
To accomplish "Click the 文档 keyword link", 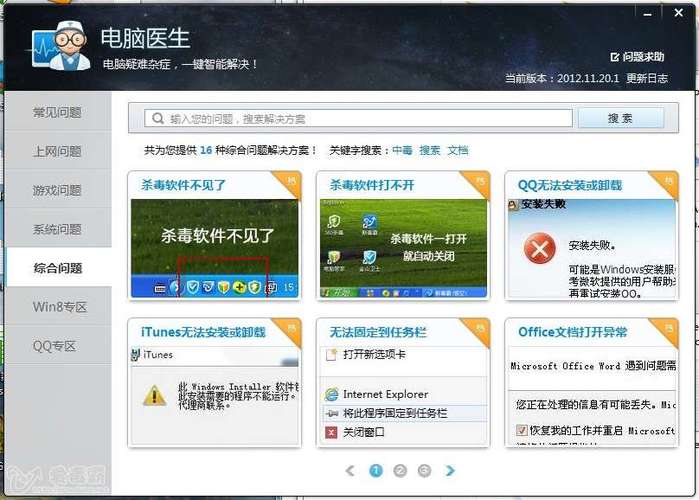I will [458, 150].
